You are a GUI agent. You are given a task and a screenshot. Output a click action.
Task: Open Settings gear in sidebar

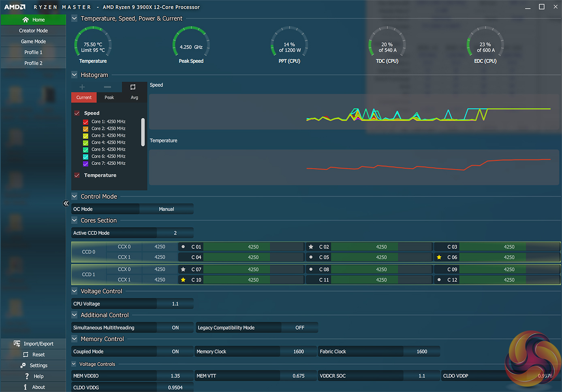pyautogui.click(x=23, y=365)
